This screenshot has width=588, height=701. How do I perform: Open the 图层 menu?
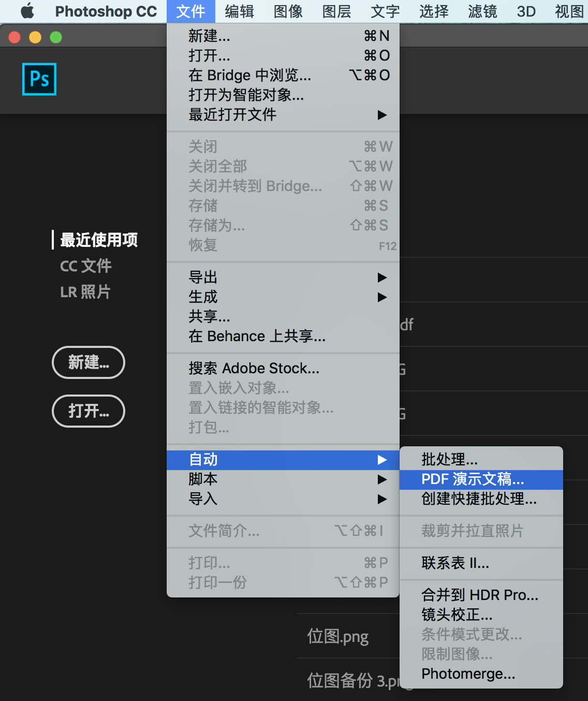click(336, 11)
